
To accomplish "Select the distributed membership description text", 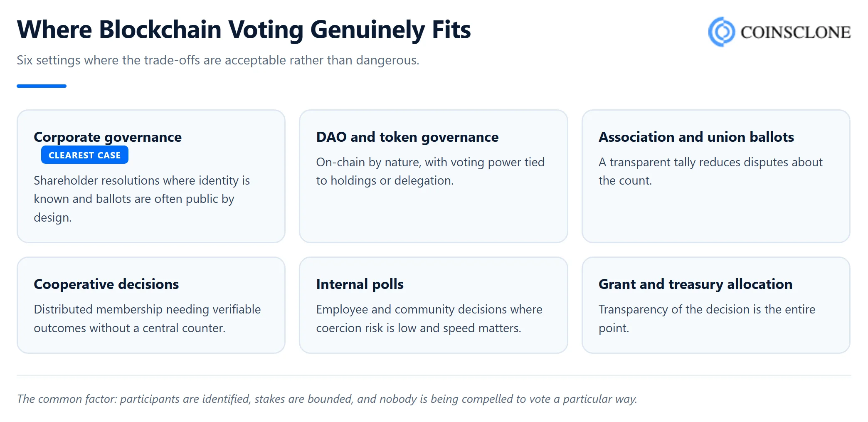I will point(147,318).
